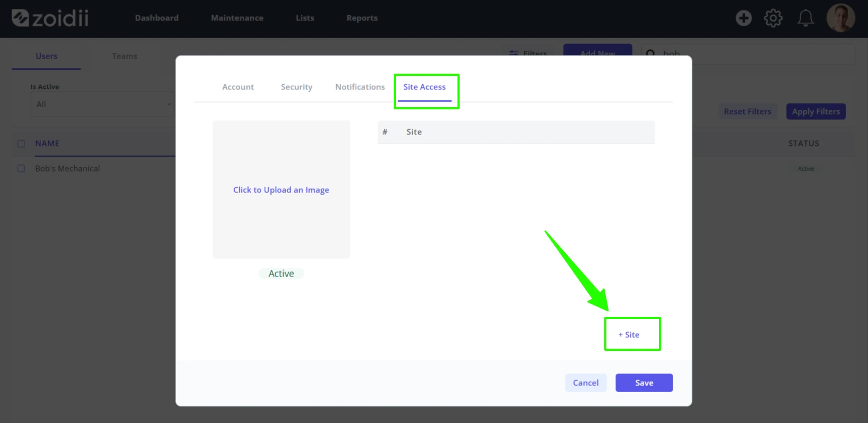Click the # column header in the dialog
Viewport: 868px width, 423px height.
pos(385,132)
